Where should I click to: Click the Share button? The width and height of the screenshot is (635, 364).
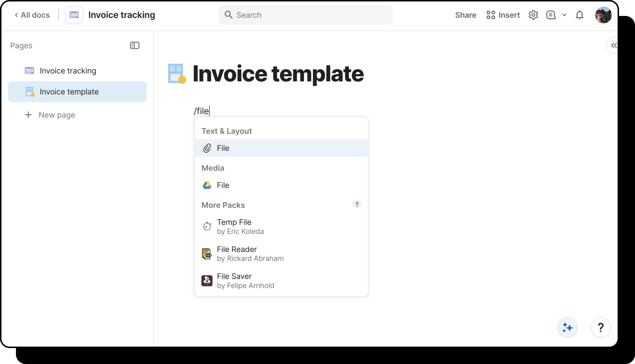point(465,15)
